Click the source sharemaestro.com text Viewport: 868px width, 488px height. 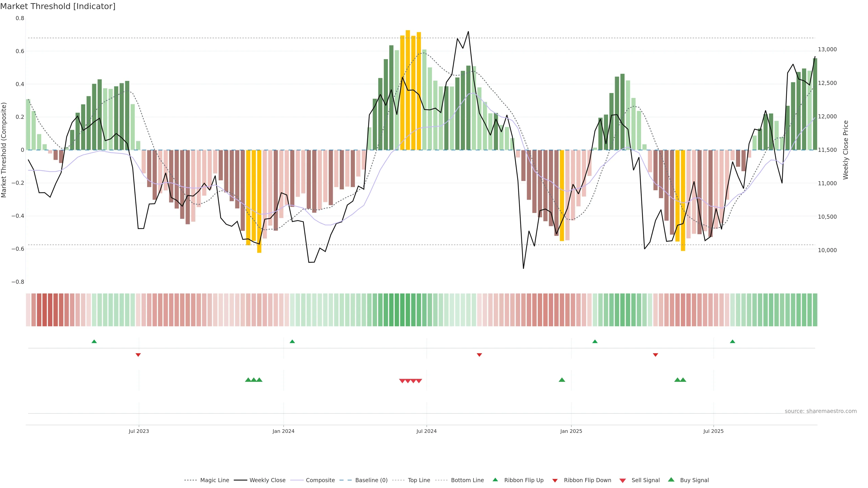point(821,411)
